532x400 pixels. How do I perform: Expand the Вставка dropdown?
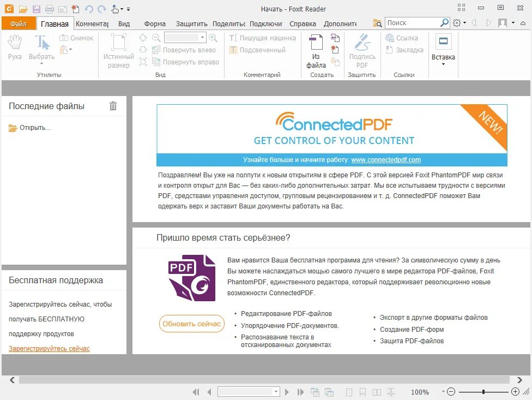(443, 64)
